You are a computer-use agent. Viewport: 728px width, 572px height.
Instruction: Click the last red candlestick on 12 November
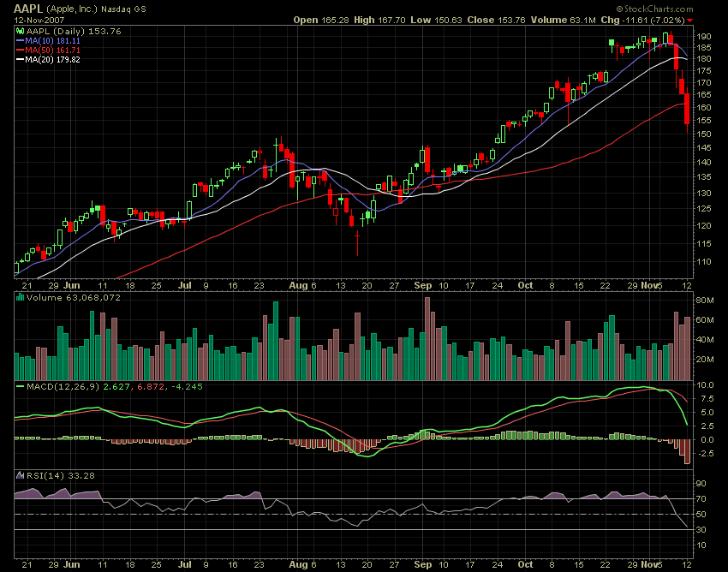pyautogui.click(x=687, y=109)
